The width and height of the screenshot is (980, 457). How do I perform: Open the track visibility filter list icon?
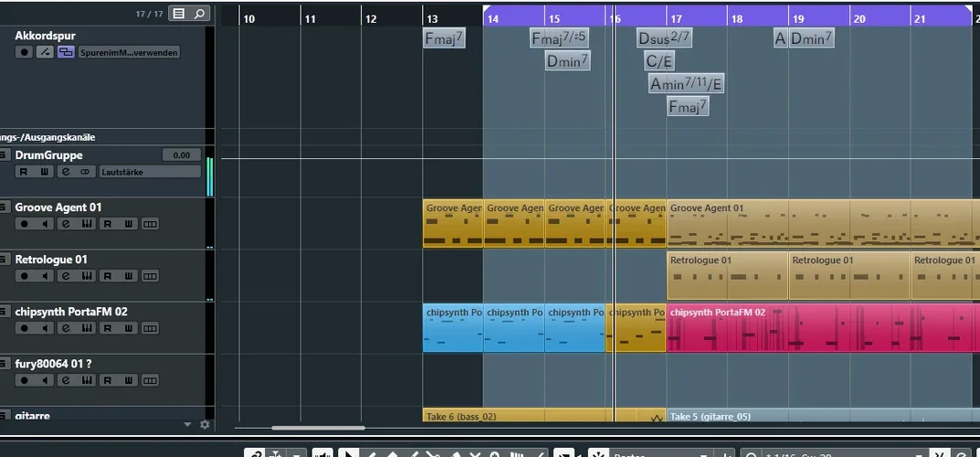click(x=179, y=14)
